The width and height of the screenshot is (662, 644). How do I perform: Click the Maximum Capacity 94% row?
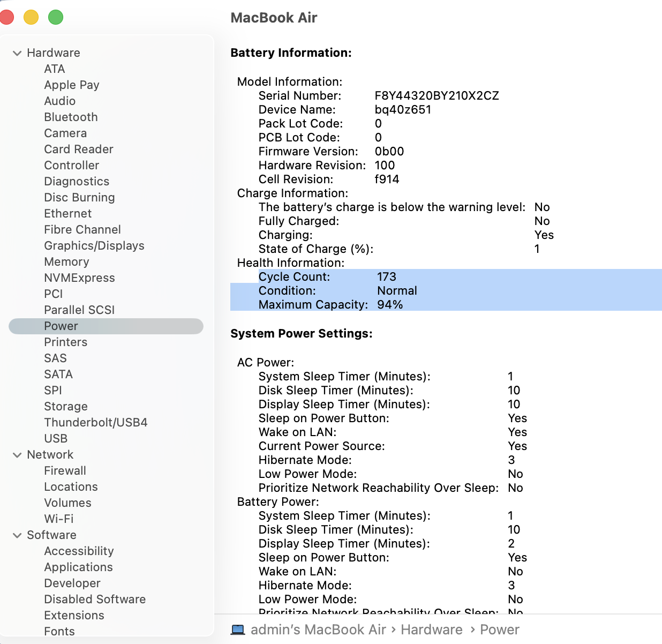pos(446,305)
